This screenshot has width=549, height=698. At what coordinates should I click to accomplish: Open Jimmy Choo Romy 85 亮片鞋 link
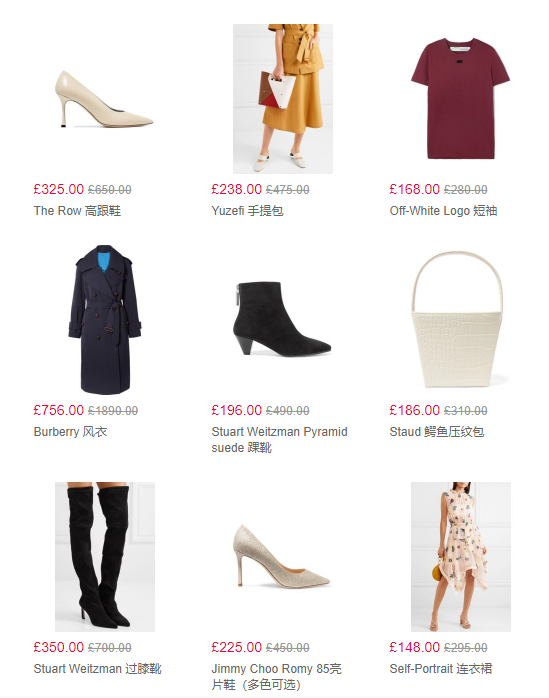point(277,676)
